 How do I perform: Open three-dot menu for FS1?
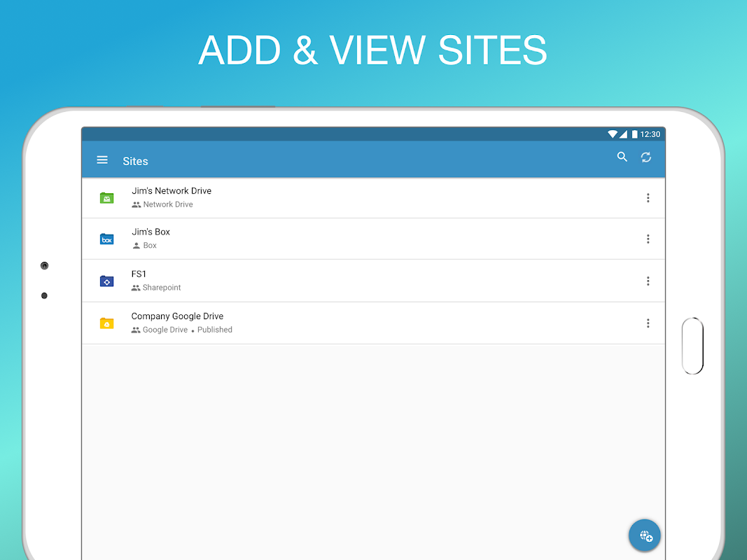(648, 281)
